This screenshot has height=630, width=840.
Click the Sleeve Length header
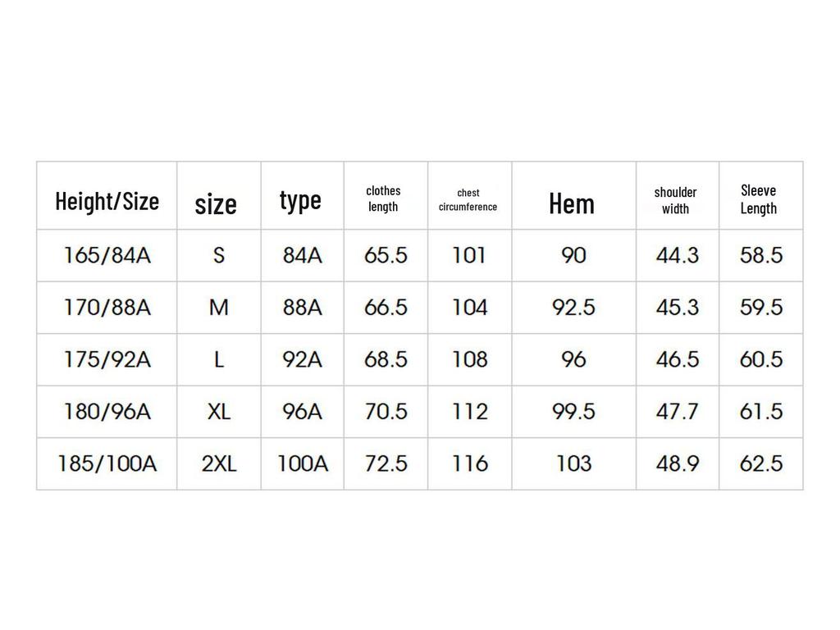(758, 199)
